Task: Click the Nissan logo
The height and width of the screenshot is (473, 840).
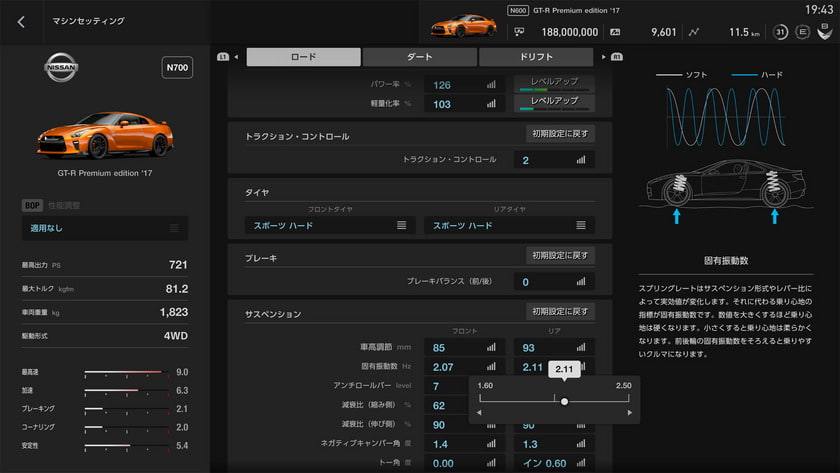Action: pyautogui.click(x=61, y=67)
